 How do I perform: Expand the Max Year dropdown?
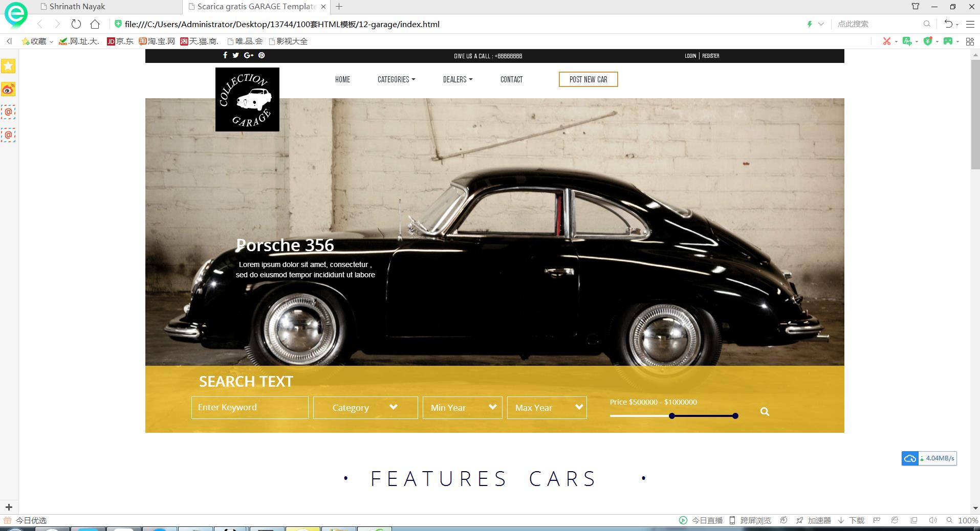[x=547, y=408]
